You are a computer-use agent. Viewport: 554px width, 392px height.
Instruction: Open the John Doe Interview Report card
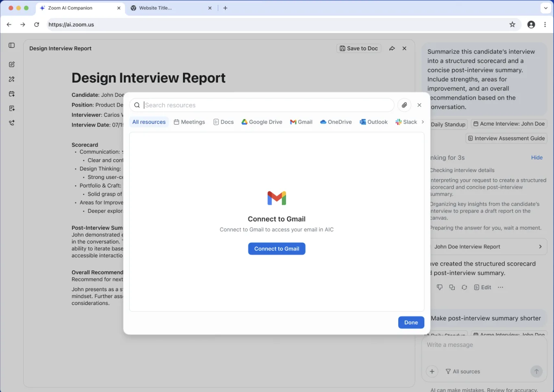coord(488,247)
